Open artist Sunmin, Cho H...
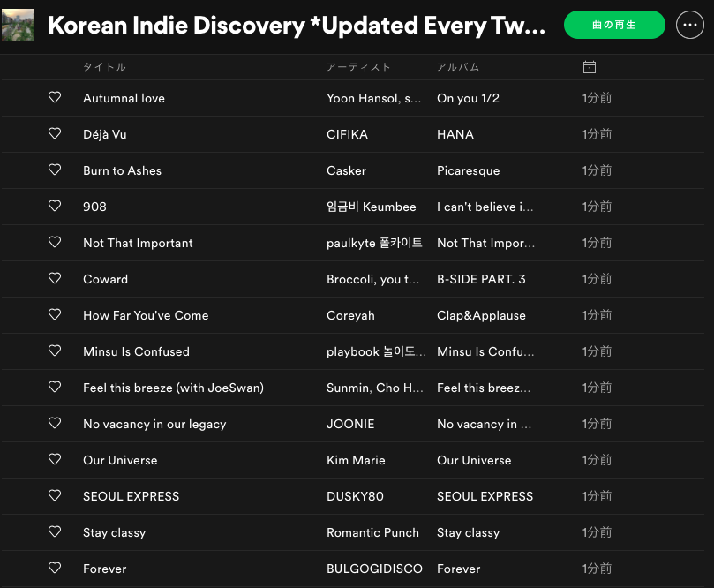The width and height of the screenshot is (714, 588). click(375, 388)
